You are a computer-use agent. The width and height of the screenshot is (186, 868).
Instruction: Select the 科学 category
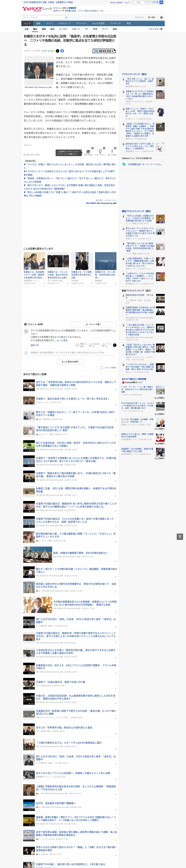click(95, 29)
